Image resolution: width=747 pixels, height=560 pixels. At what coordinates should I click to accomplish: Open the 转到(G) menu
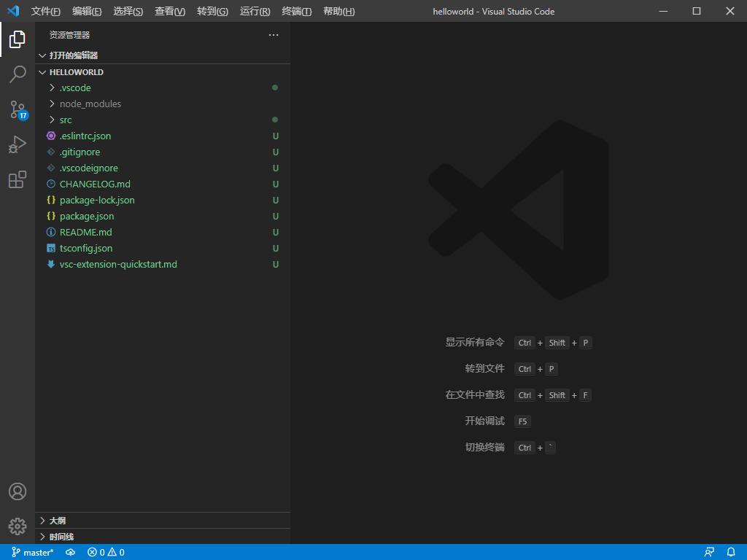(212, 12)
